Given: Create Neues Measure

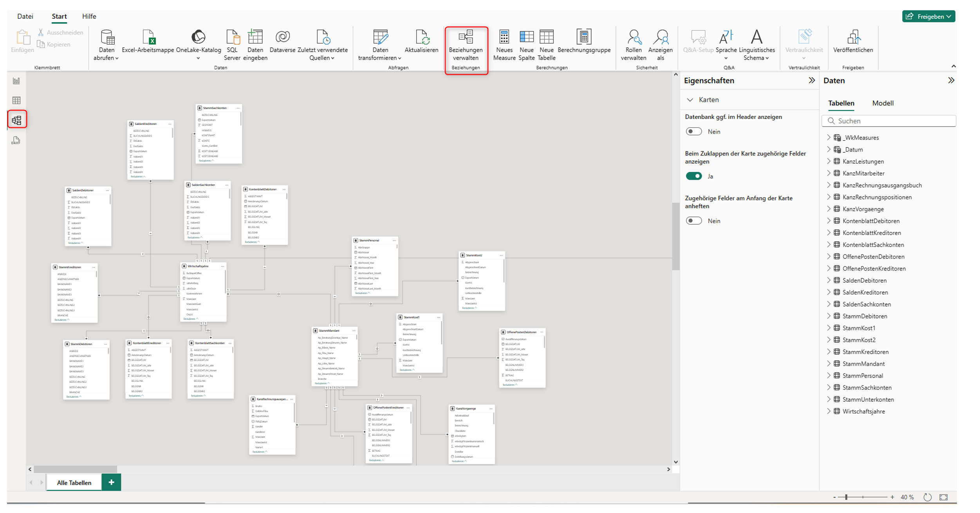Looking at the screenshot, I should tap(504, 45).
